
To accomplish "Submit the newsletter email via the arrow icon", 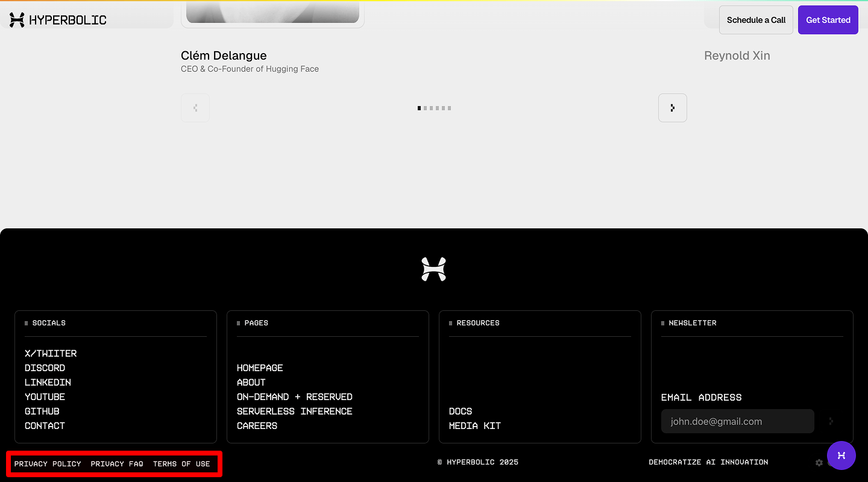I will pyautogui.click(x=831, y=421).
